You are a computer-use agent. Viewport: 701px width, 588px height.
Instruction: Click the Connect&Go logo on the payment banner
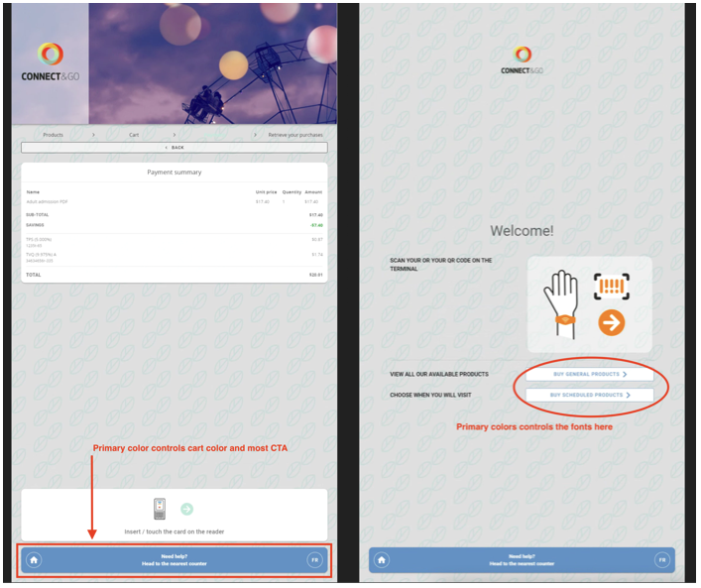tap(50, 62)
